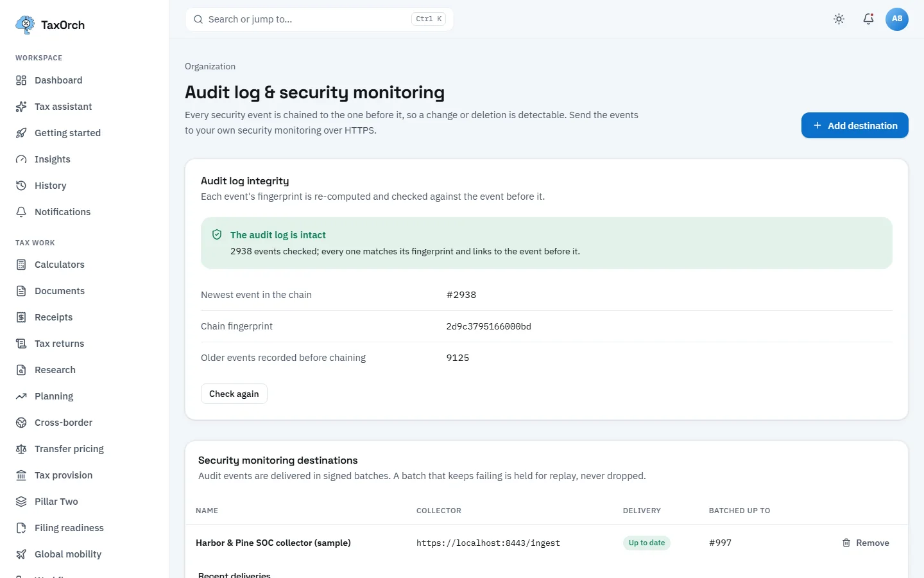
Task: Click the older events count 9125
Action: click(x=458, y=358)
